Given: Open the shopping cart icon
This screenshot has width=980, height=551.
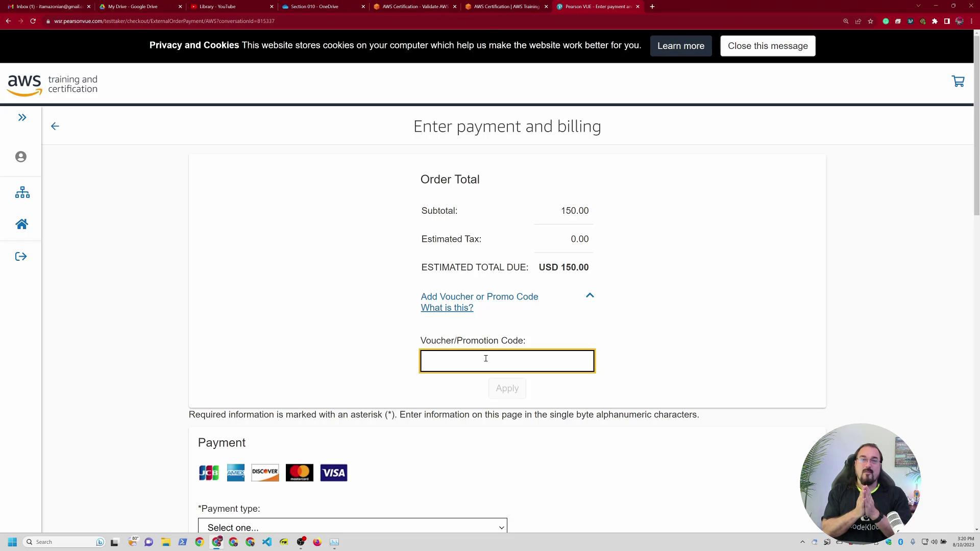Looking at the screenshot, I should pyautogui.click(x=958, y=82).
